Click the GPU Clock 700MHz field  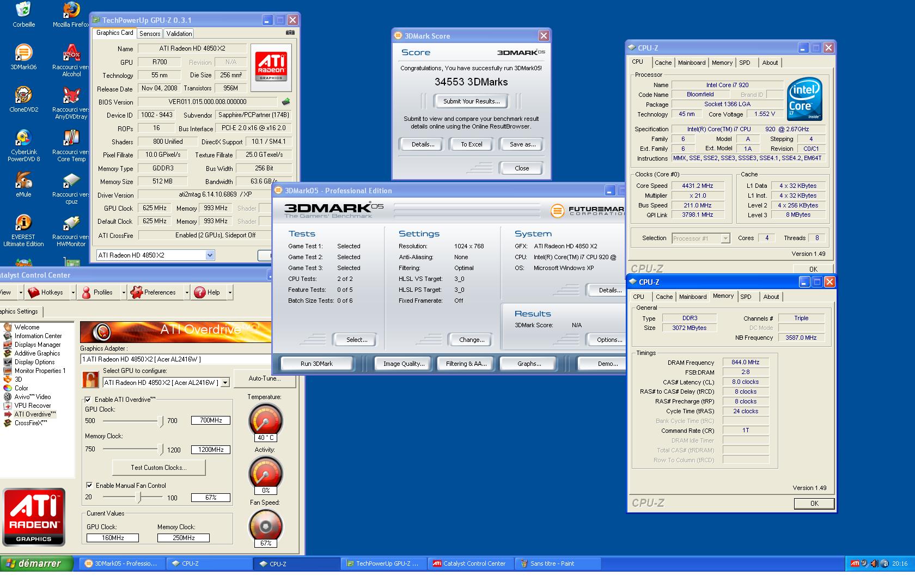(210, 420)
